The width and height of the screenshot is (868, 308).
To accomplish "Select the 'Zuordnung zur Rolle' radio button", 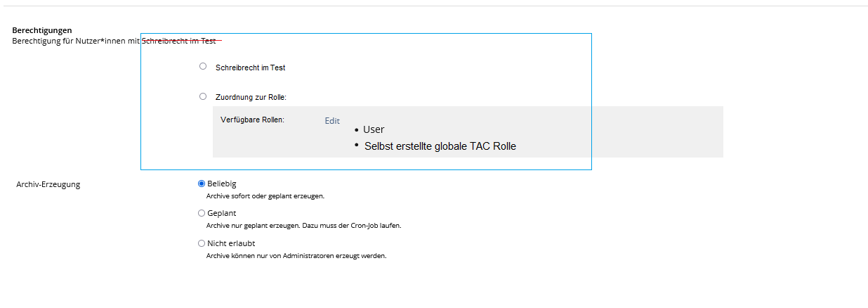I will (x=203, y=96).
